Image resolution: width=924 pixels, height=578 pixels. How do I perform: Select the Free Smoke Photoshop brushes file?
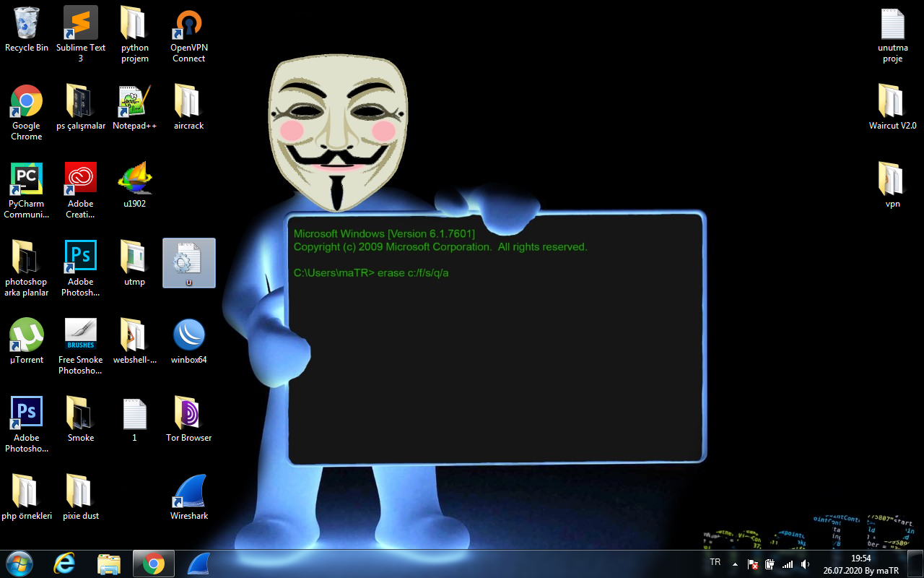point(81,346)
